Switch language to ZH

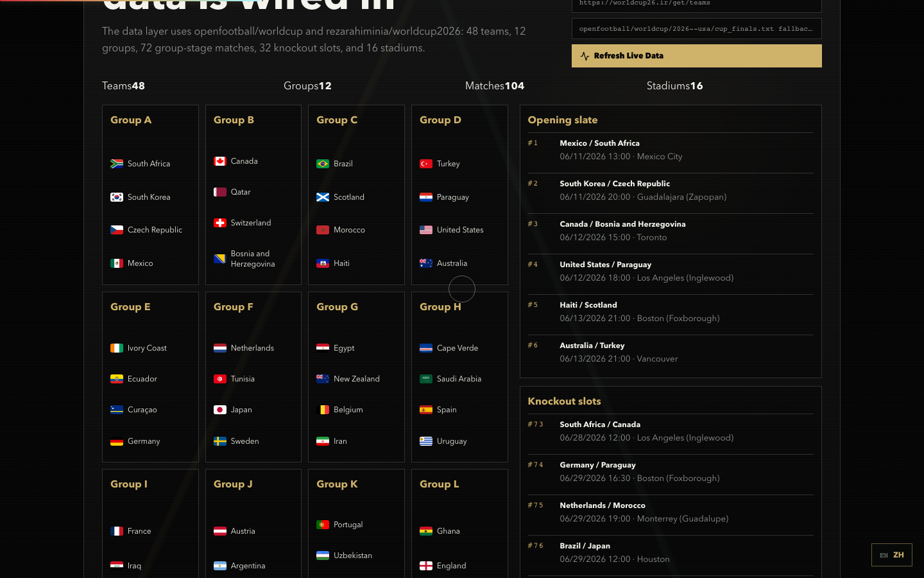[x=898, y=555]
